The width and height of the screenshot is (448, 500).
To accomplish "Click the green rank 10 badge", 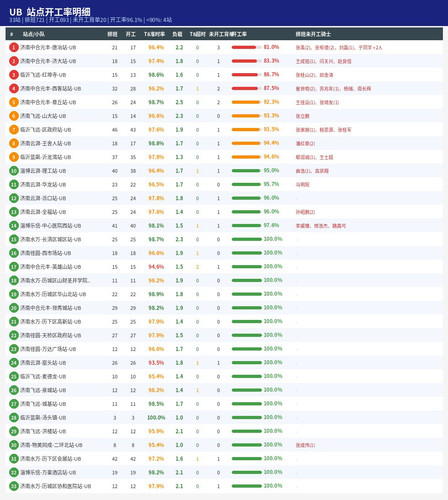I will pos(14,171).
